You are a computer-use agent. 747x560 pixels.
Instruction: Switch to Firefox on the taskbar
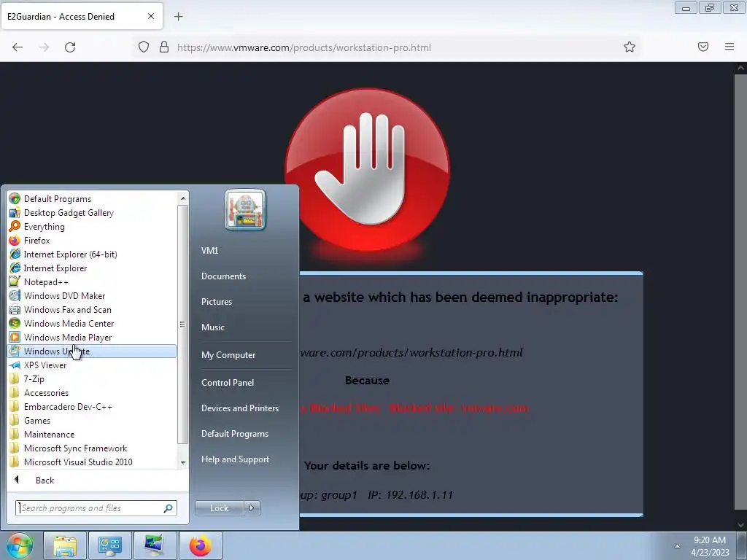(x=200, y=545)
